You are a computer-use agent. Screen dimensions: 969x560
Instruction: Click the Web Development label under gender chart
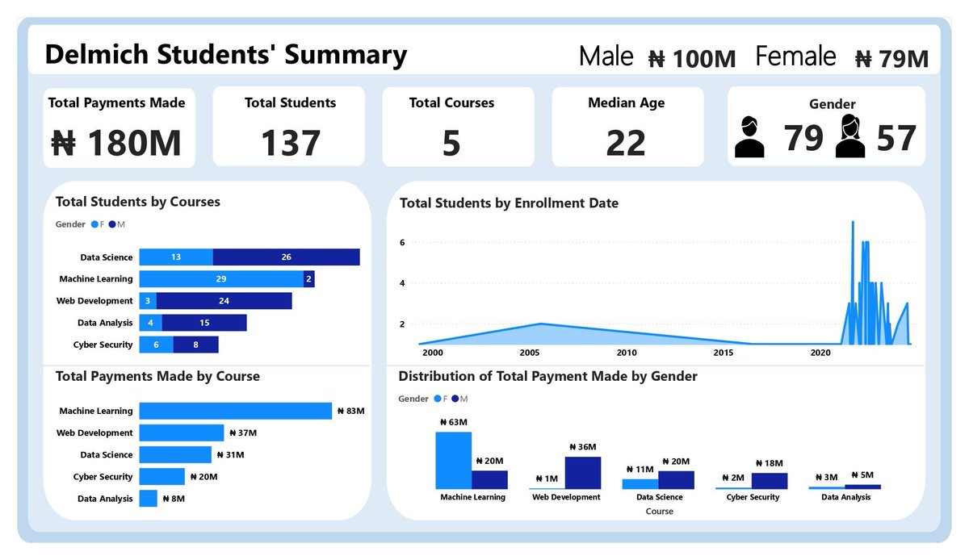coord(566,497)
